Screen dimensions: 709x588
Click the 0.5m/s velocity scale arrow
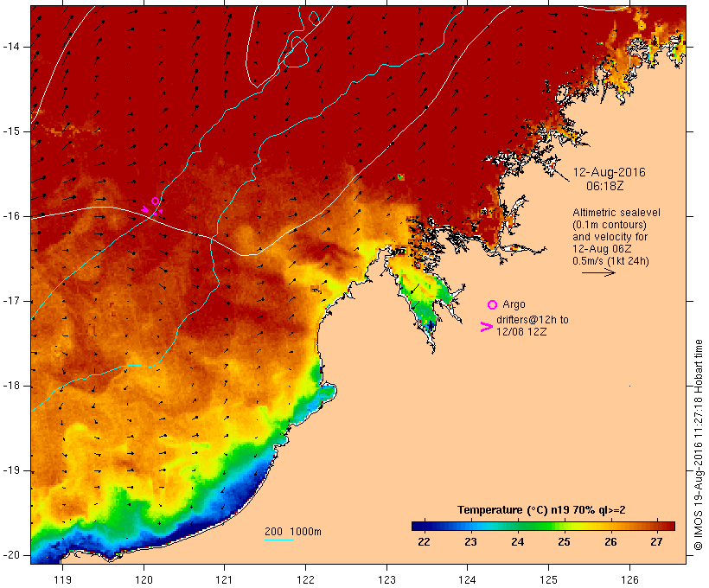pos(598,272)
